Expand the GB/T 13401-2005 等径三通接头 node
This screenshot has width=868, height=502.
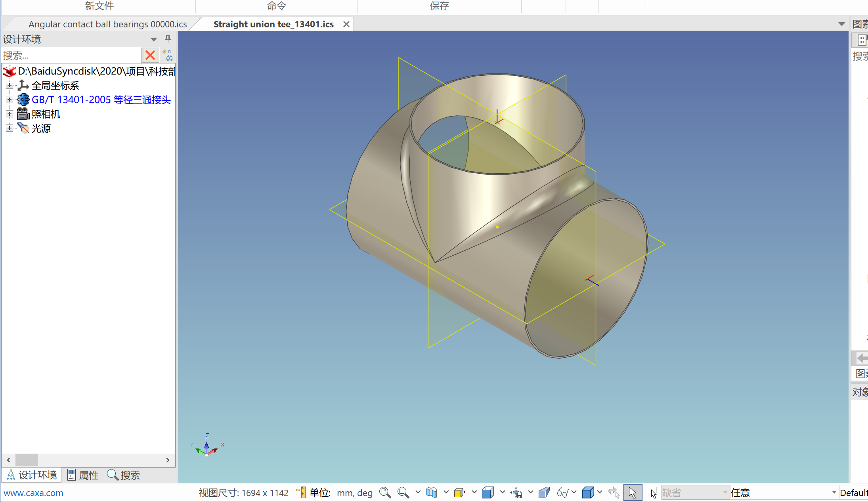[10, 100]
